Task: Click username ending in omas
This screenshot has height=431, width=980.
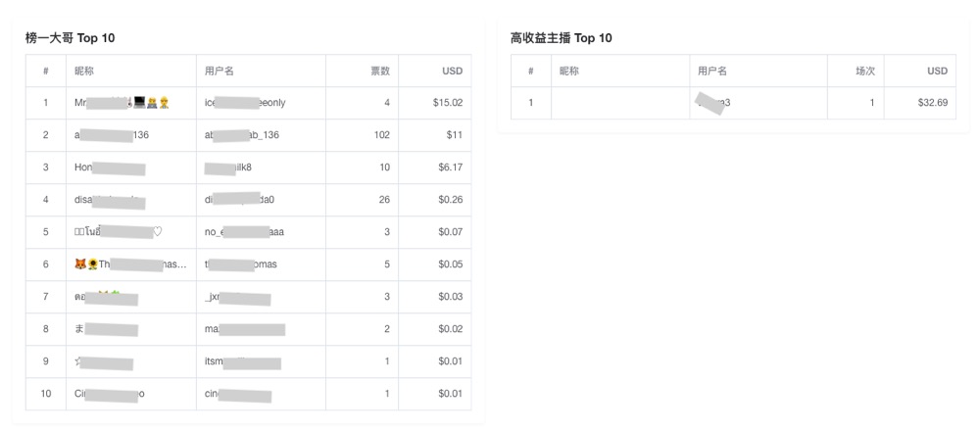Action: coord(241,264)
